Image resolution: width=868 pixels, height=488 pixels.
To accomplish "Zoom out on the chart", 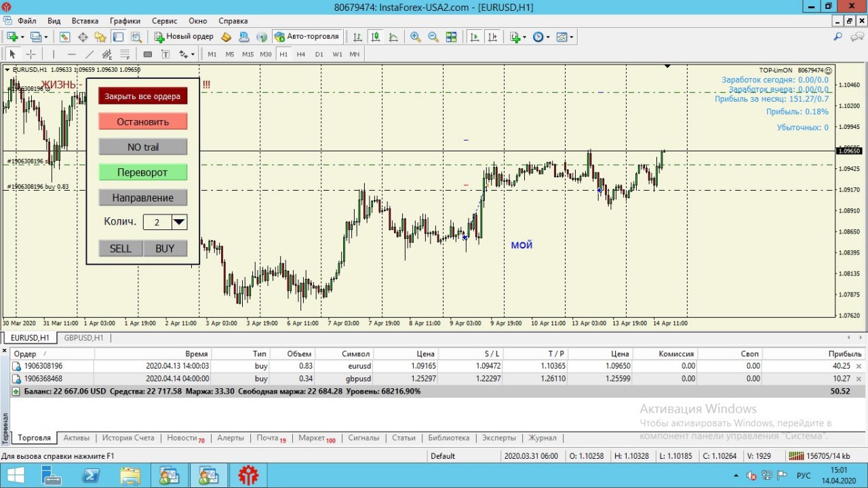I will click(433, 37).
